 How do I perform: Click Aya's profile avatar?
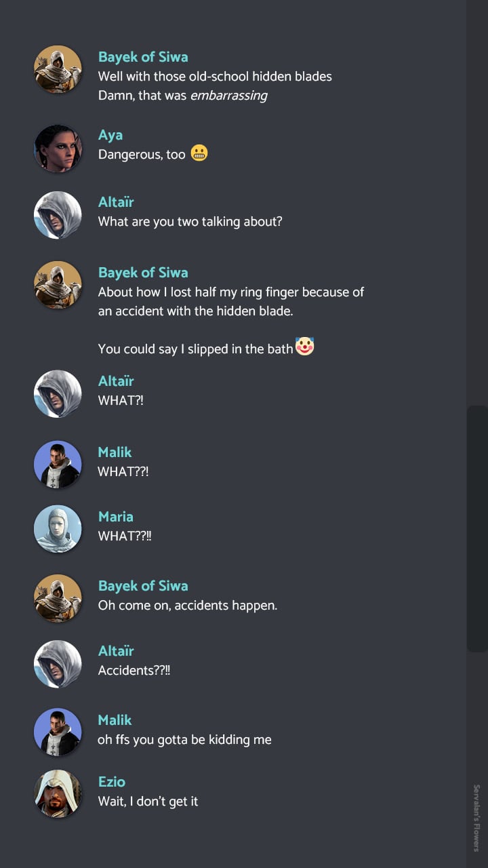click(58, 149)
